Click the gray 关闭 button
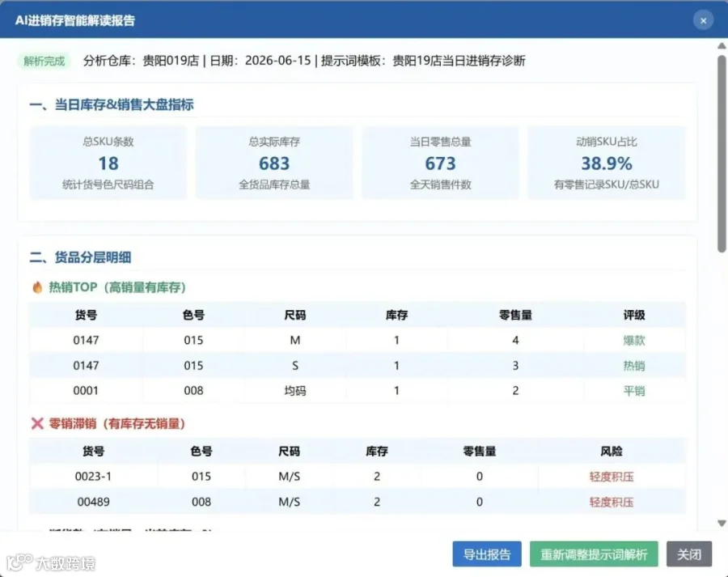The image size is (728, 577). pos(689,554)
